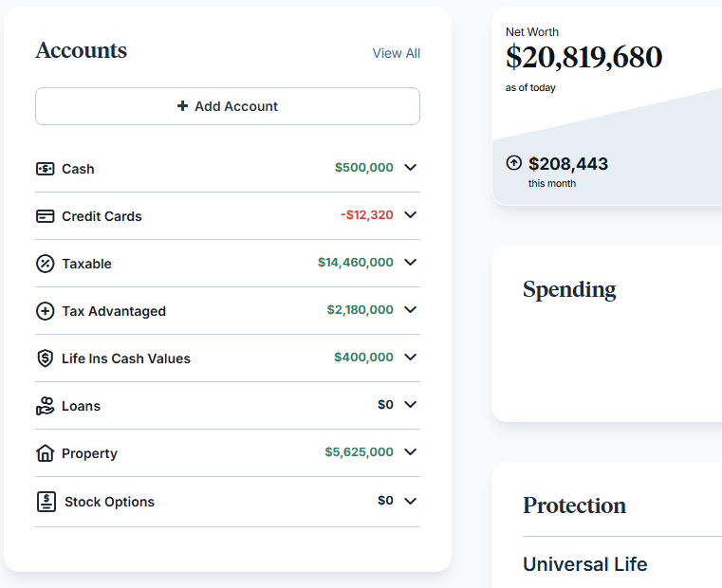
Task: Click the Net Worth $20,819,680 amount
Action: pos(583,58)
